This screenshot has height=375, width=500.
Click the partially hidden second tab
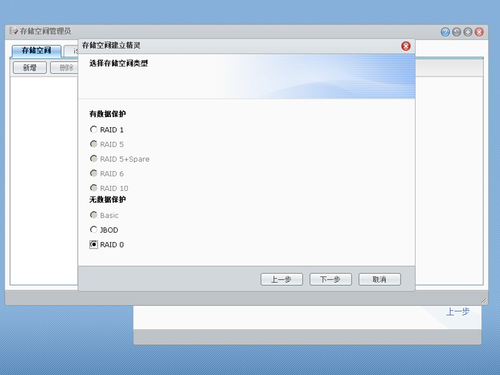click(71, 51)
